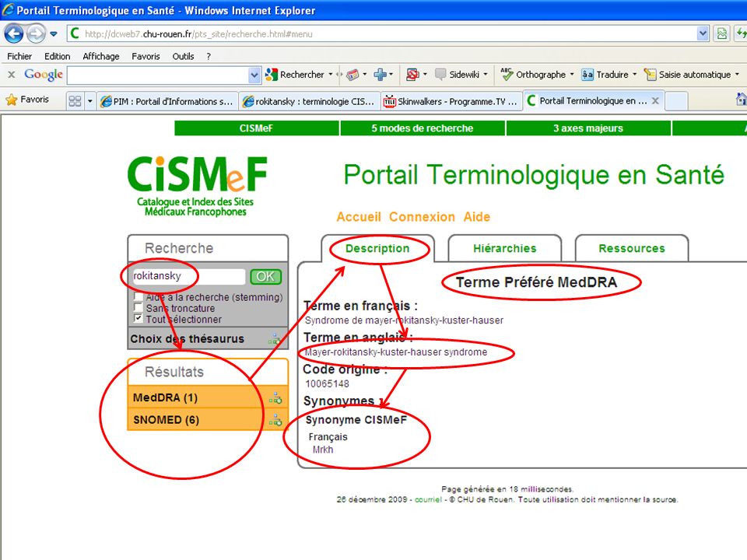Click the address bar URL field

[x=382, y=33]
